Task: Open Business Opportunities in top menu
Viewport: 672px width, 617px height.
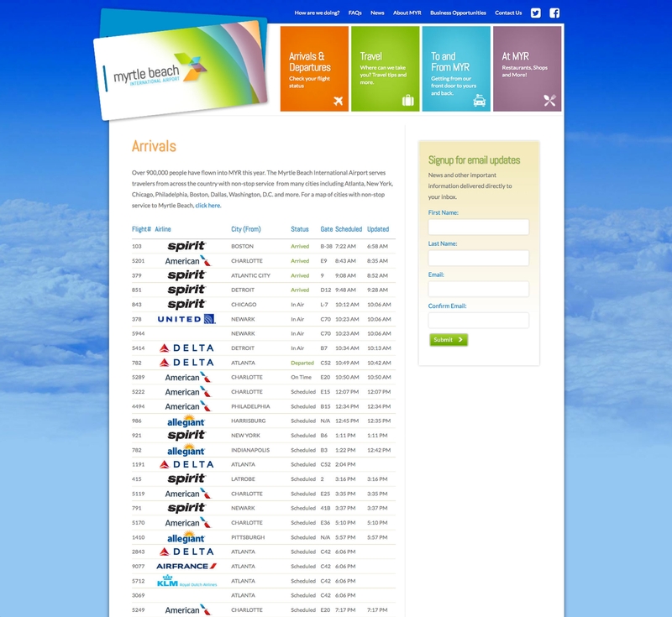Action: pos(458,13)
